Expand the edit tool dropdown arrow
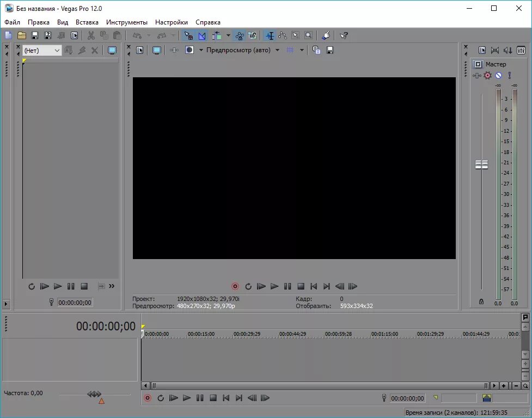The width and height of the screenshot is (532, 418). (x=228, y=35)
